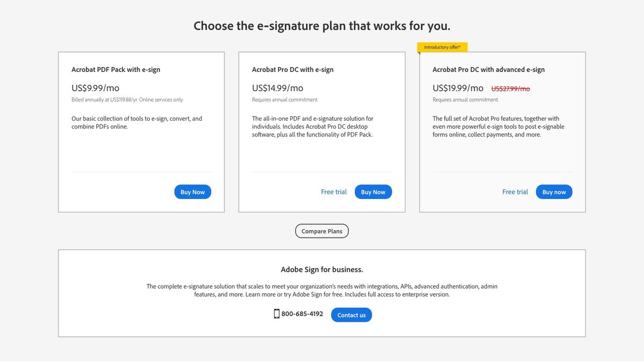This screenshot has height=362, width=644.
Task: Start a Free trial of Acrobat Pro DC
Action: [333, 191]
